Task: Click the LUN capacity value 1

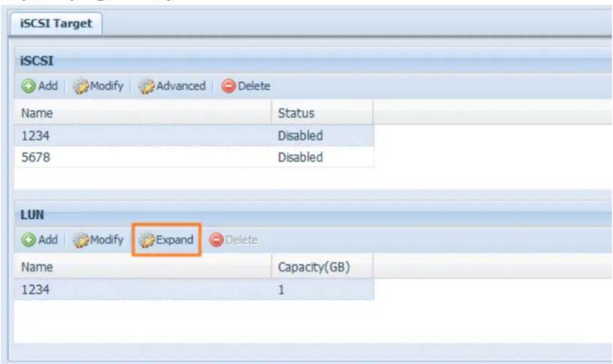Action: (x=281, y=290)
